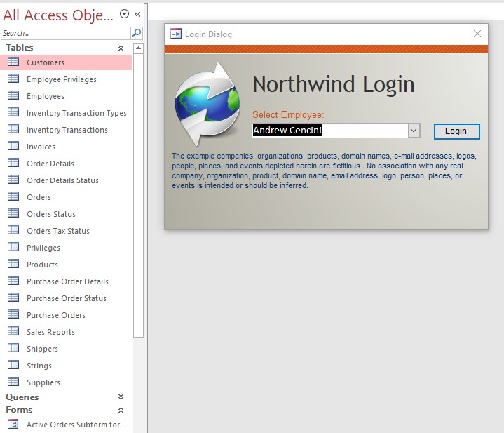Collapse the Forms group
The image size is (504, 433).
click(121, 410)
